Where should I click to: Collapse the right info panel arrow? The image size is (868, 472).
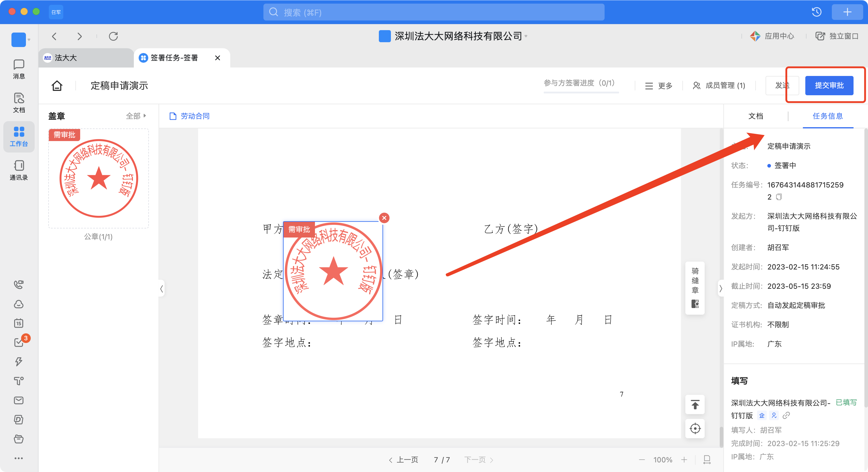tap(721, 288)
